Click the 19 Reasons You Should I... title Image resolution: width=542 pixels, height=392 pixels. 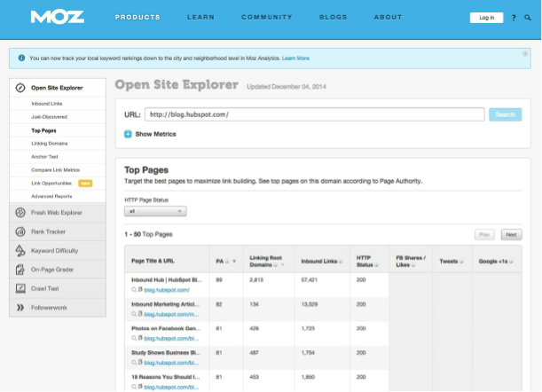pyautogui.click(x=166, y=377)
